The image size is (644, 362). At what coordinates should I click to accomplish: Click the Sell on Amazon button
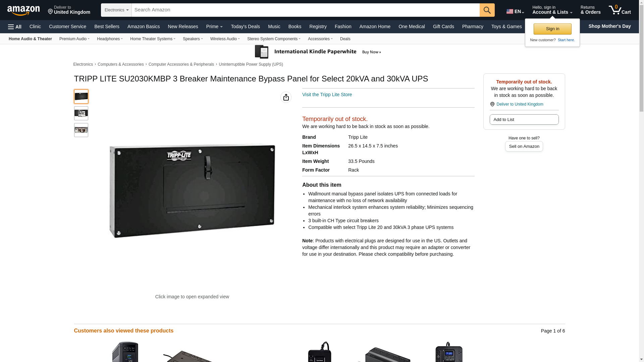[x=524, y=146]
